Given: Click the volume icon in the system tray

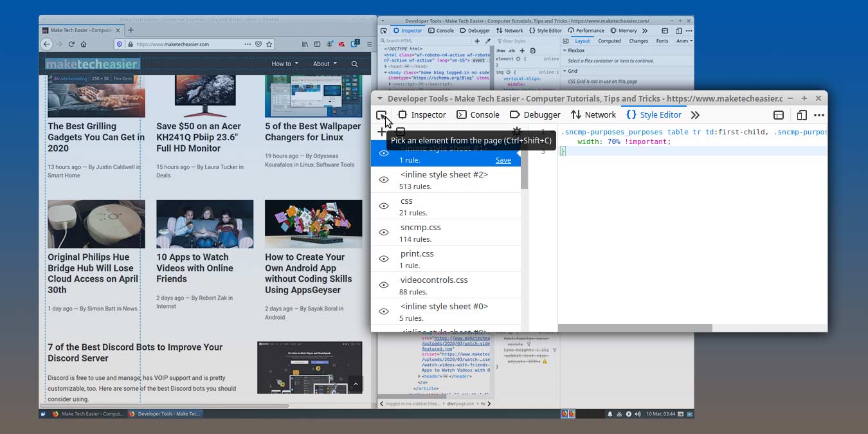Looking at the screenshot, I should pyautogui.click(x=638, y=413).
